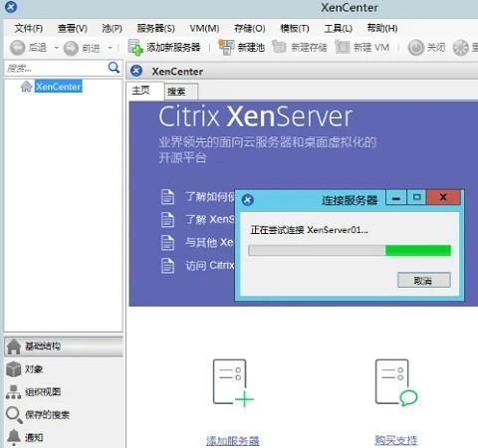Click the document icon beside '了解 XenS...'
The image size is (478, 448).
pyautogui.click(x=167, y=219)
